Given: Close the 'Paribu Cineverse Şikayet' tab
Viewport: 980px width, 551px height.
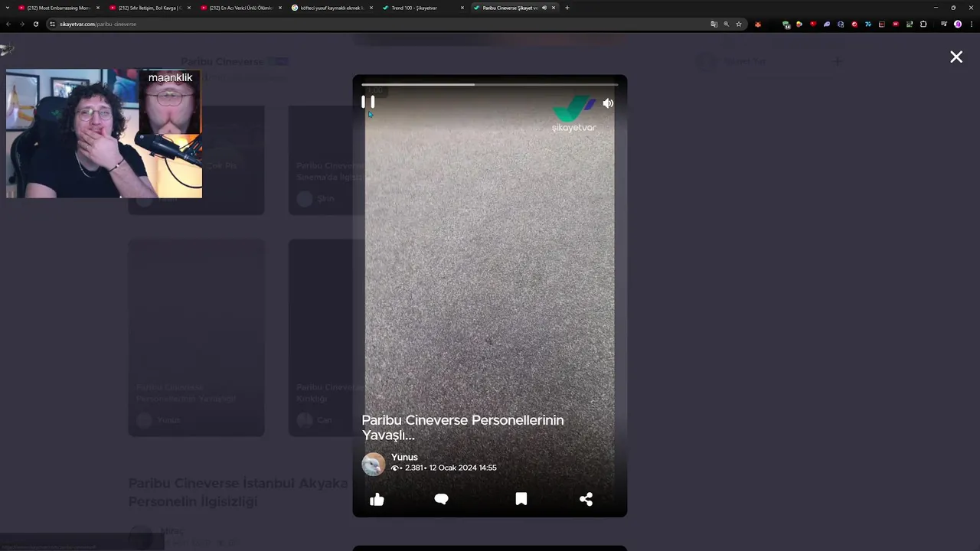Looking at the screenshot, I should click(554, 8).
